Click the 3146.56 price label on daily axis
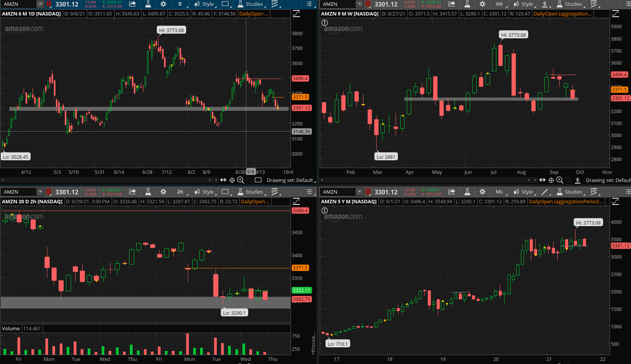The image size is (631, 364). coord(301,131)
